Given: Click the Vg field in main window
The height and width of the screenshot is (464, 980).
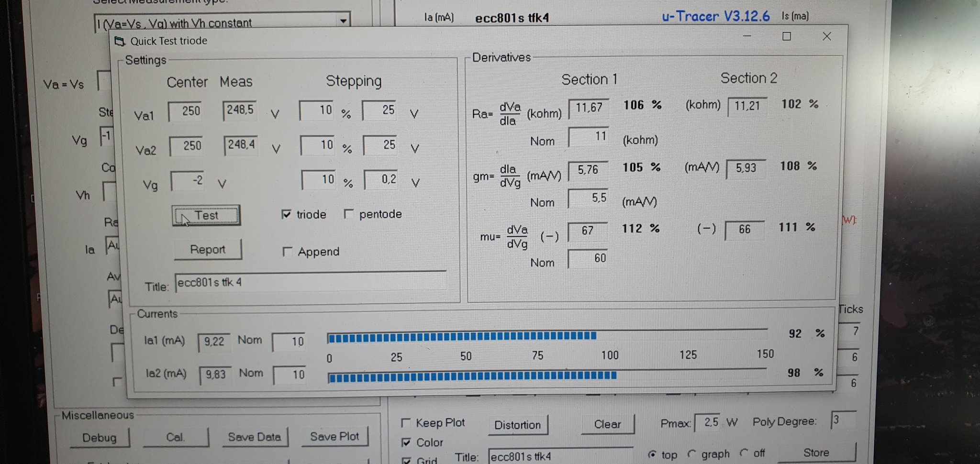Looking at the screenshot, I should [106, 137].
